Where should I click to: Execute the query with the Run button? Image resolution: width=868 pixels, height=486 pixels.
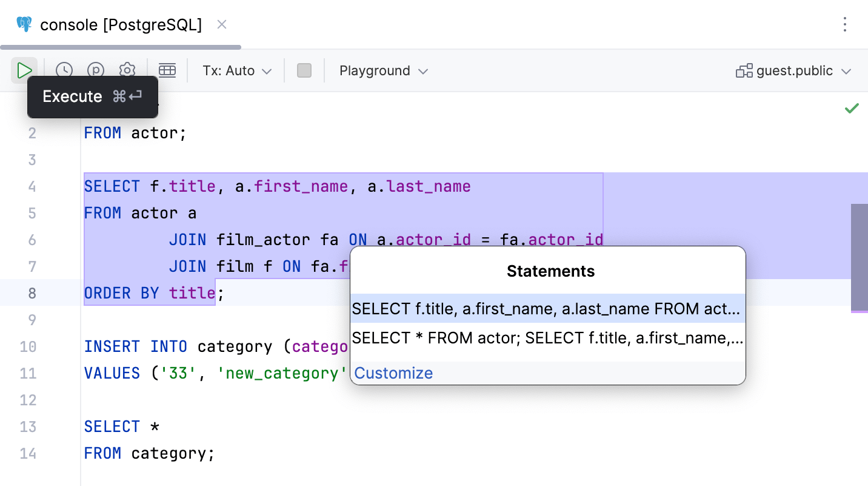(x=24, y=70)
